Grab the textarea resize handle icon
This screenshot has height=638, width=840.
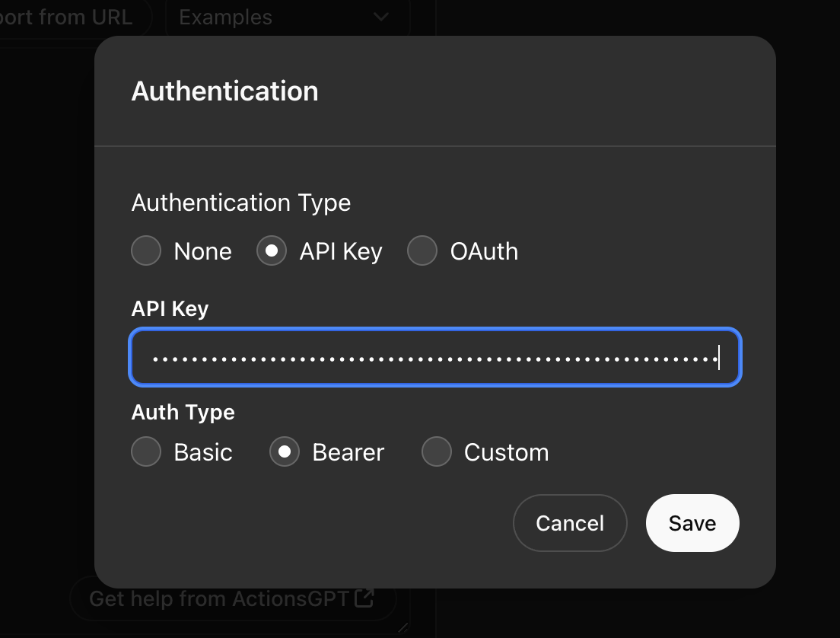coord(403,628)
